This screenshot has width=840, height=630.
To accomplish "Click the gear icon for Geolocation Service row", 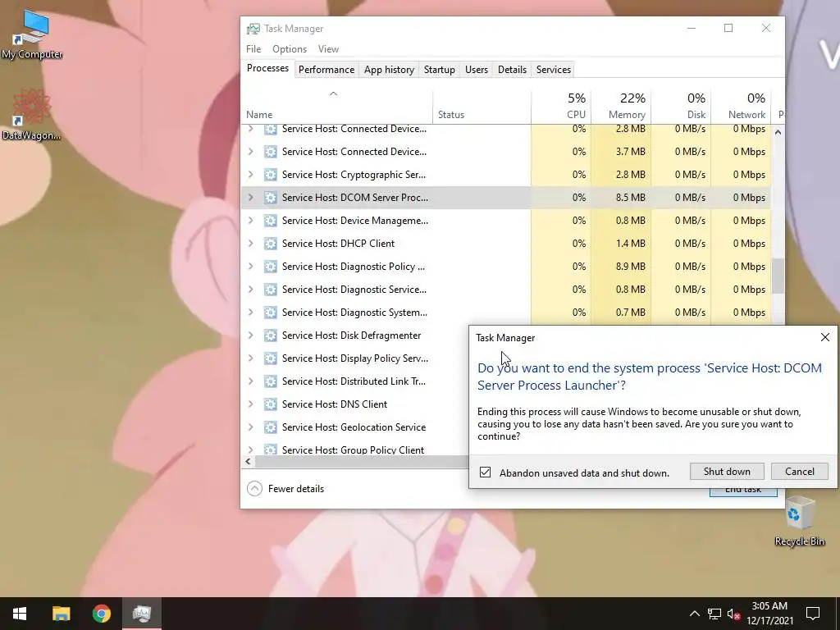I will (271, 427).
